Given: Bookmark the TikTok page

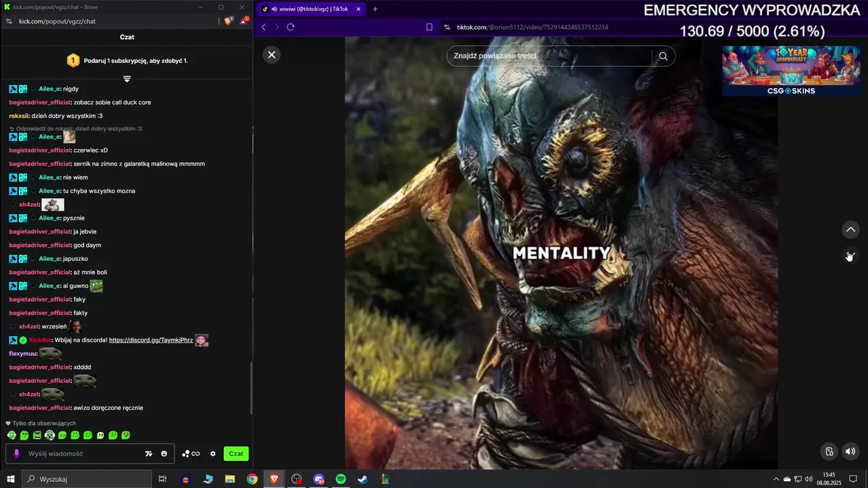Looking at the screenshot, I should click(429, 27).
